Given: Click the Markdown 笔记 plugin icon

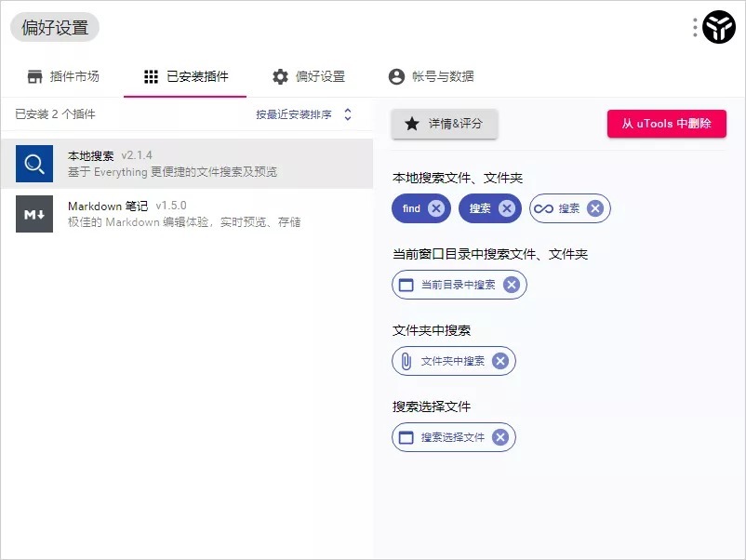Looking at the screenshot, I should (x=34, y=214).
